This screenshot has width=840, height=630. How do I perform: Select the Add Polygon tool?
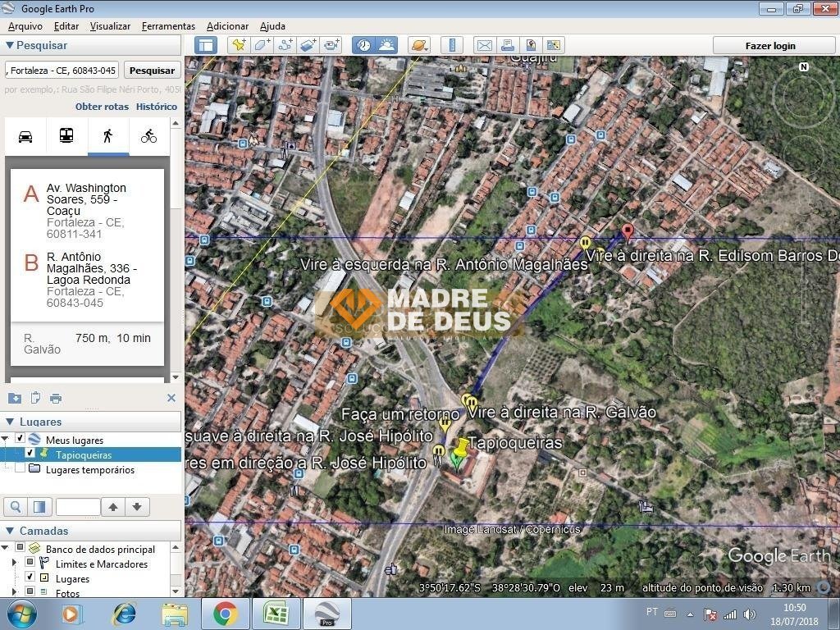[262, 45]
